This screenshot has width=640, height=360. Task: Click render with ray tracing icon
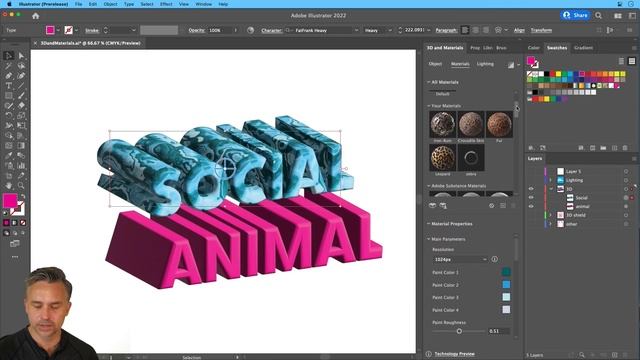point(511,64)
